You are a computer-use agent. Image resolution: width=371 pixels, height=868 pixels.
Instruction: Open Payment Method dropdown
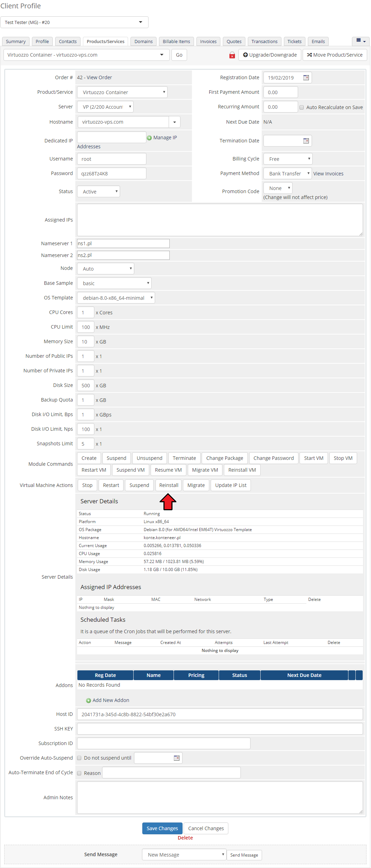(287, 173)
